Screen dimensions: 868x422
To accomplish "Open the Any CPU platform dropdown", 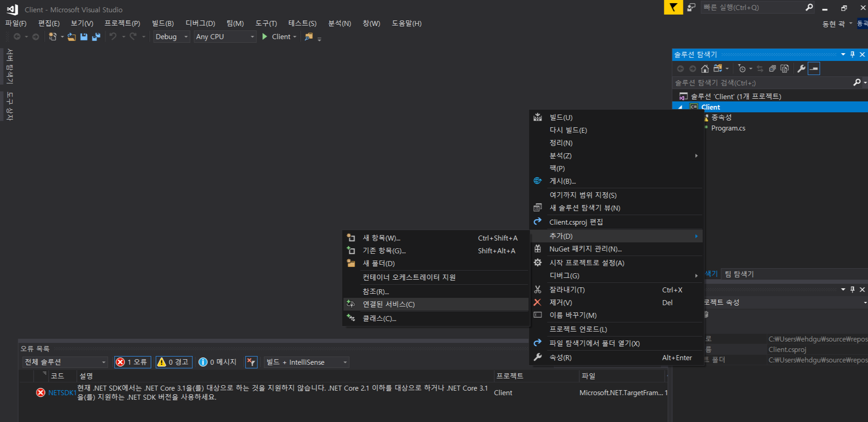I will click(x=225, y=37).
